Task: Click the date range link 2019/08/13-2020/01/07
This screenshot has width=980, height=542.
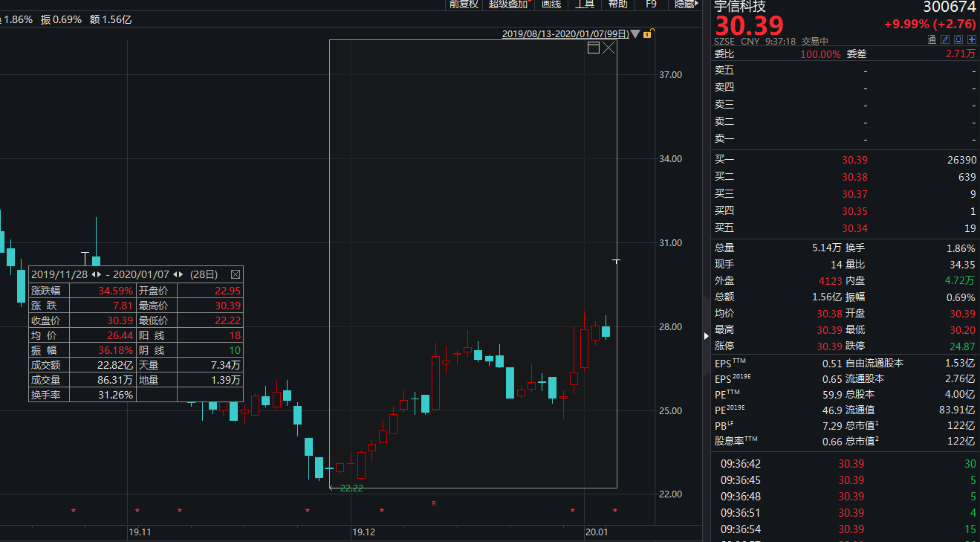Action: tap(565, 34)
